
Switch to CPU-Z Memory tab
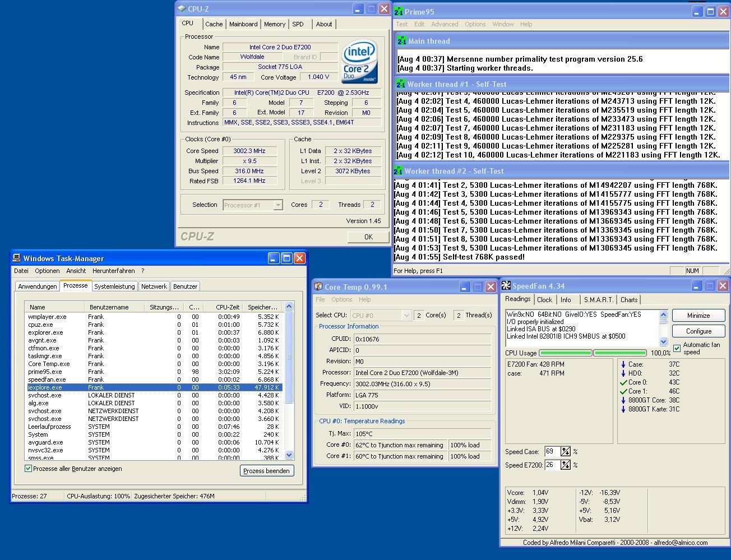click(275, 24)
